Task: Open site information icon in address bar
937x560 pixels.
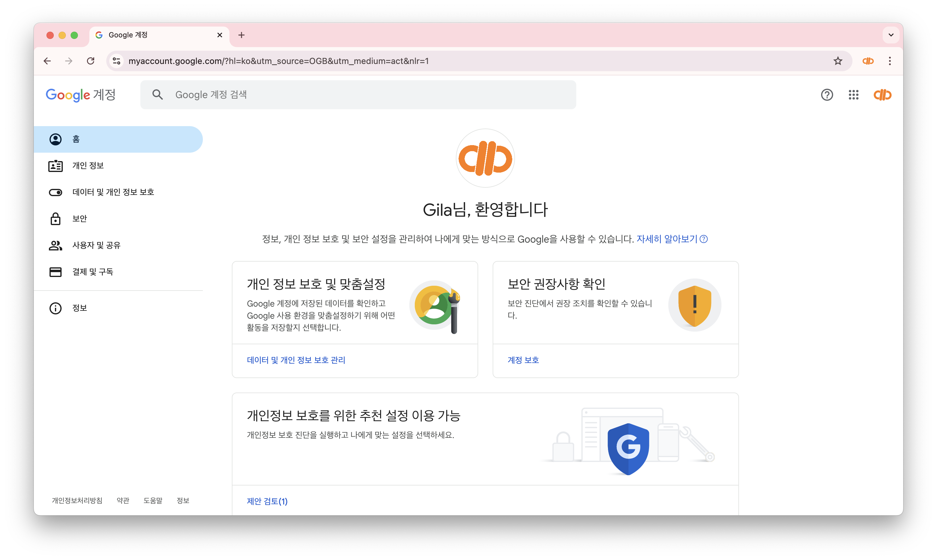Action: (x=117, y=61)
